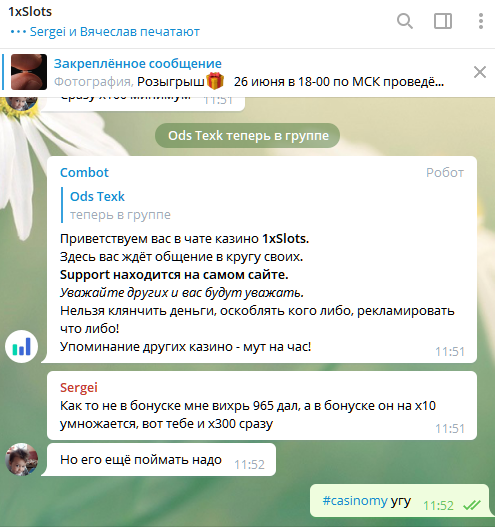Open Combot sender name profile
The height and width of the screenshot is (530, 495).
point(84,173)
